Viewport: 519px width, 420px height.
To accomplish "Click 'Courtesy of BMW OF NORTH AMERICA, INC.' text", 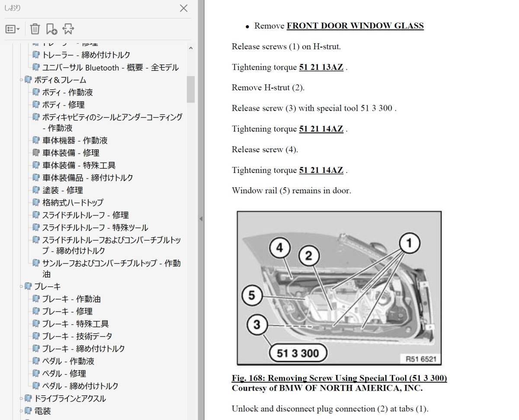I will click(x=327, y=388).
